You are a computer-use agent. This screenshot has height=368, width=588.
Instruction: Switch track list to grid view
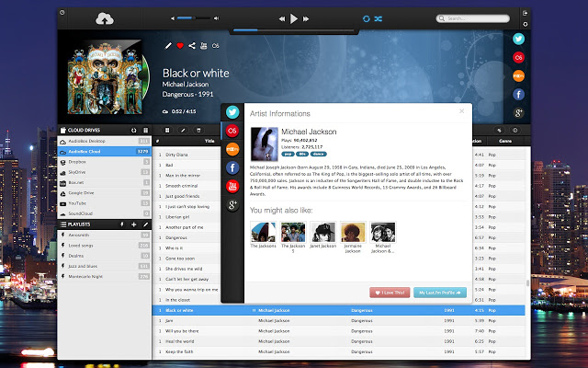click(x=167, y=131)
